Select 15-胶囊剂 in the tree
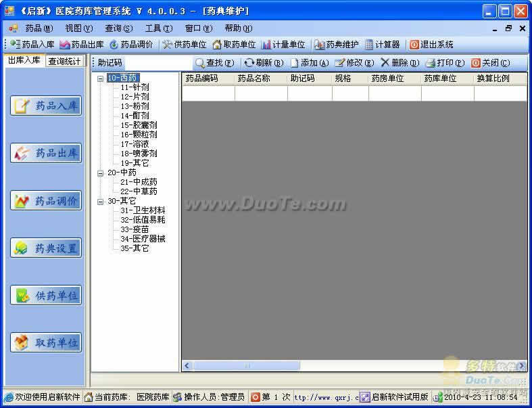532x408 pixels. click(x=139, y=125)
